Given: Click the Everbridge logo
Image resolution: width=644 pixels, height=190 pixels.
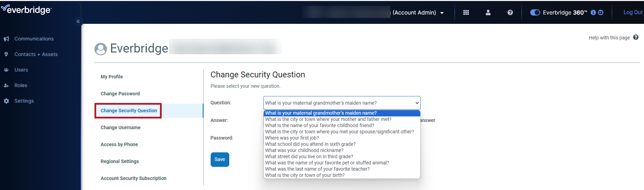Looking at the screenshot, I should coord(27,10).
